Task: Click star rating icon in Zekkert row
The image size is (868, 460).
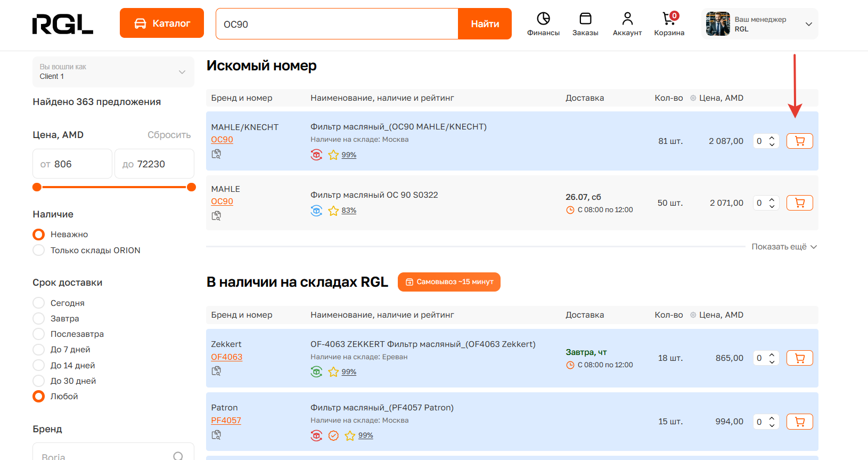Action: (333, 372)
